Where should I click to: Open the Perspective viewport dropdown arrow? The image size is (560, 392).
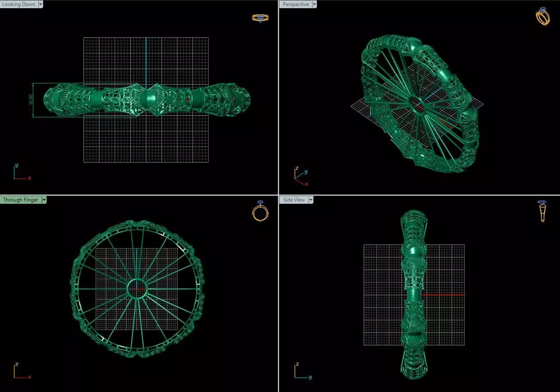tap(314, 4)
